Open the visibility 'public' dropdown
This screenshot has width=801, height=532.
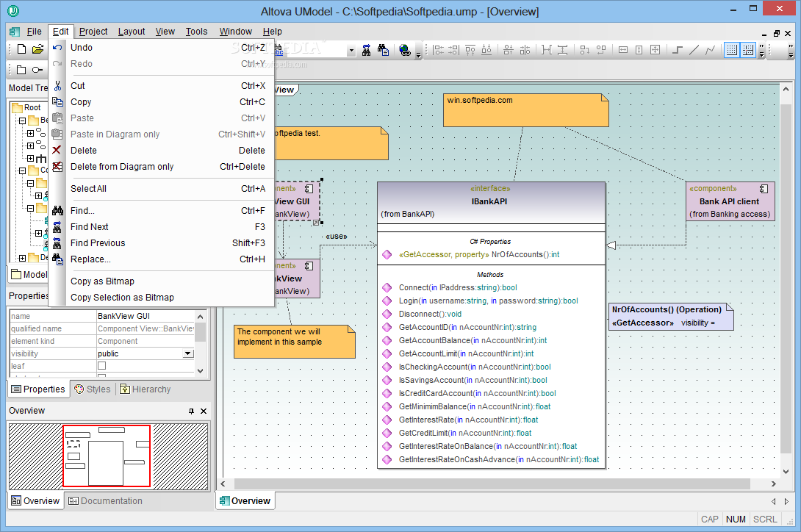pyautogui.click(x=188, y=353)
